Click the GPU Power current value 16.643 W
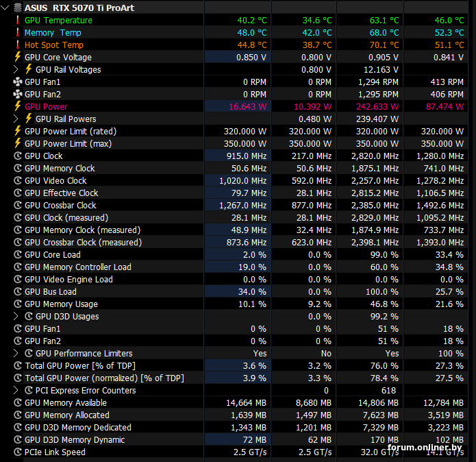 coord(247,107)
